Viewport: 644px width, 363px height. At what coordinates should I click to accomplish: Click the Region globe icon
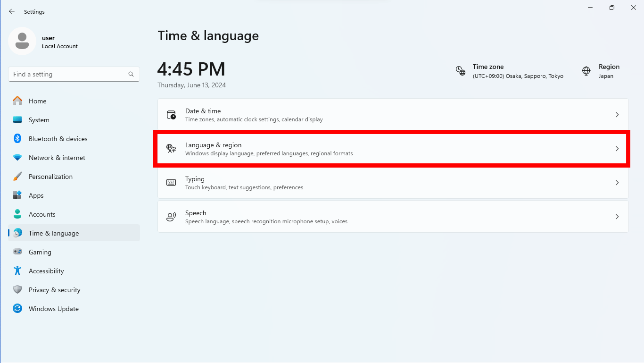tap(586, 70)
